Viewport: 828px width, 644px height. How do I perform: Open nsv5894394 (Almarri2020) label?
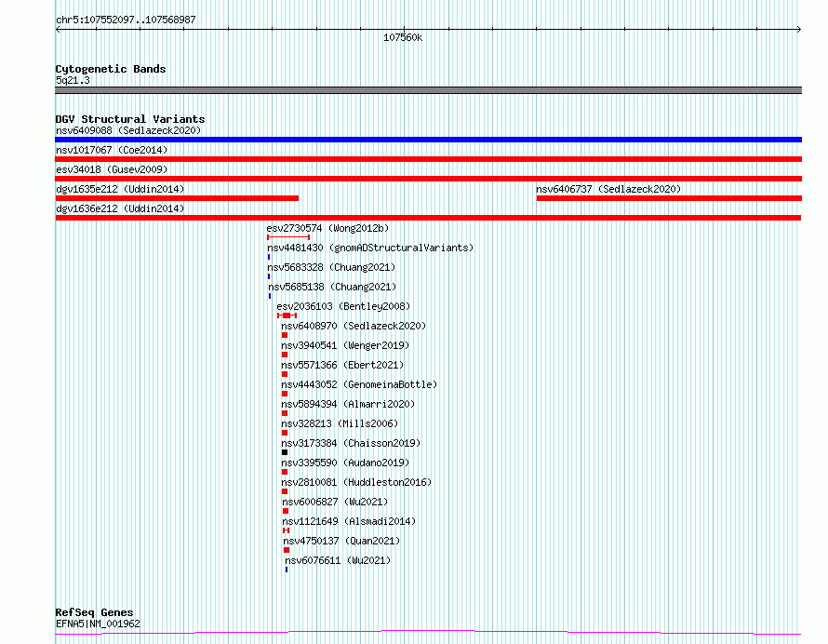[x=348, y=404]
